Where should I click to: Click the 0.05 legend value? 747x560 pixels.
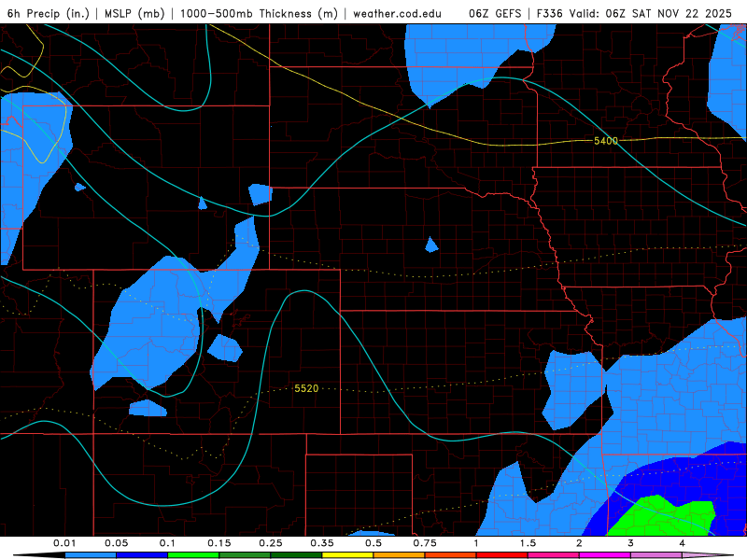[116, 543]
